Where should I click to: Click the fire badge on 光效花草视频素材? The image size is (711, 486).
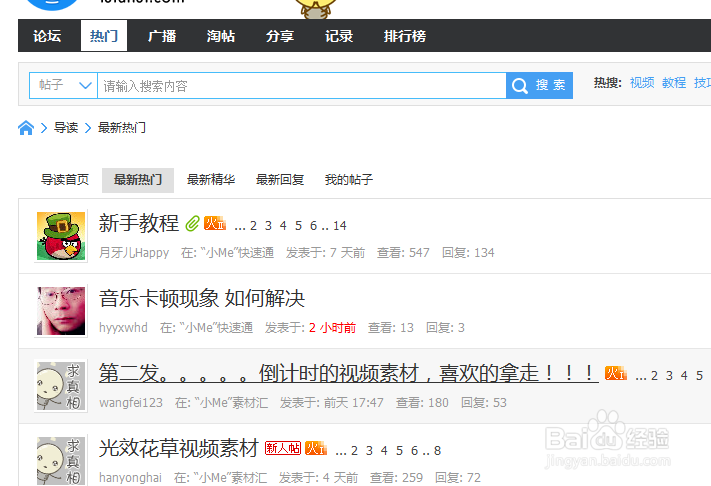click(316, 448)
